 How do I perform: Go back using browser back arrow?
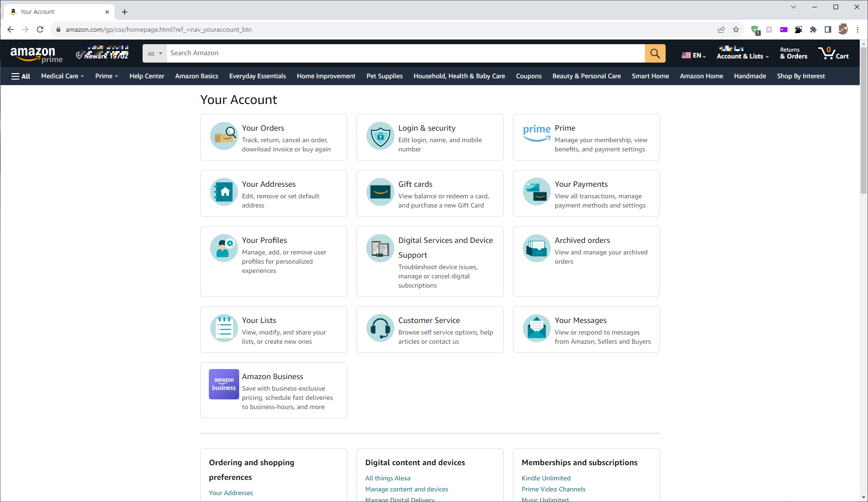11,29
